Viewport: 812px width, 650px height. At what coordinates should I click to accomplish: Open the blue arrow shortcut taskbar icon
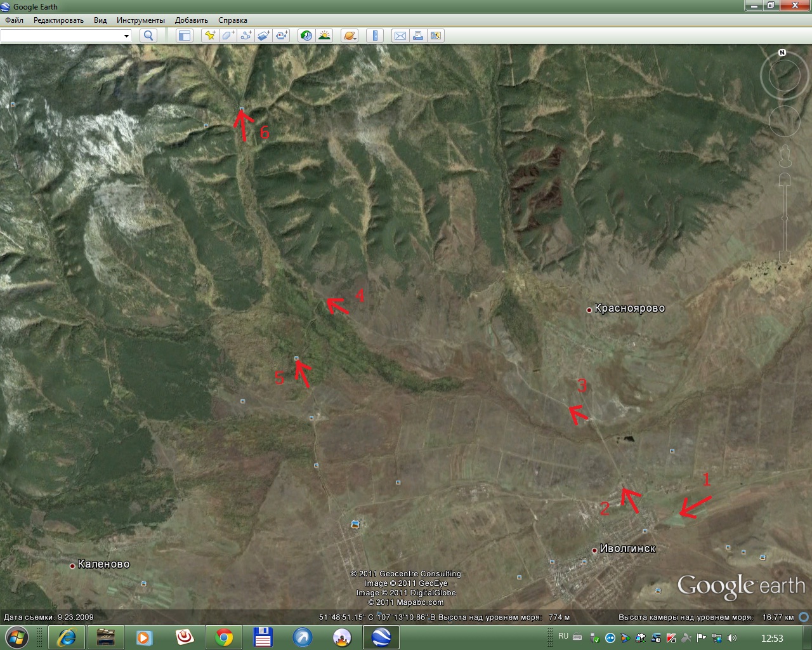[303, 637]
